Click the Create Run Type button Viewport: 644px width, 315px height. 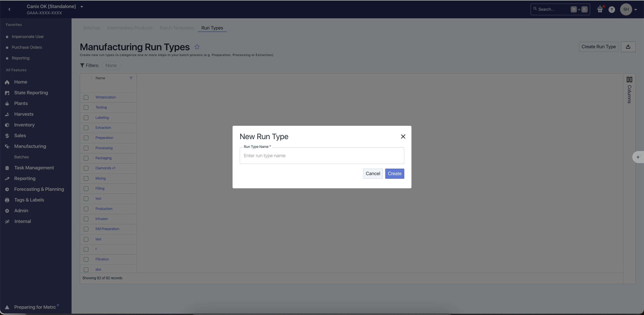(x=599, y=47)
